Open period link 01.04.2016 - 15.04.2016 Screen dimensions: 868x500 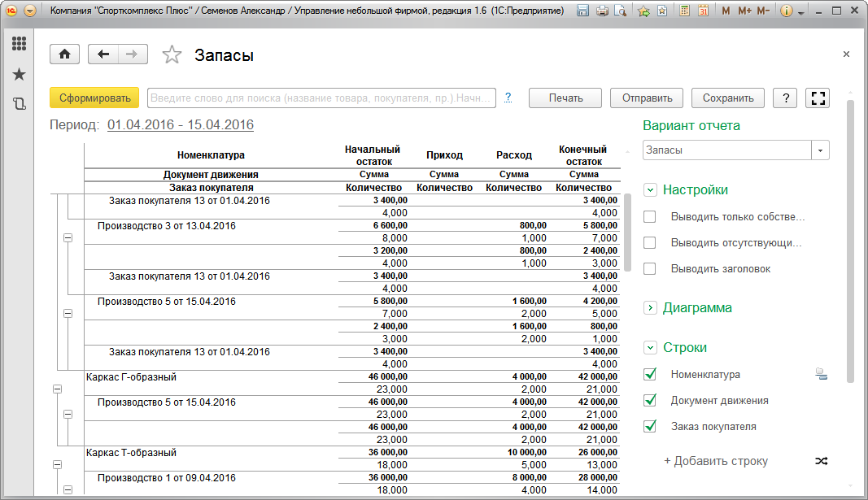click(180, 124)
